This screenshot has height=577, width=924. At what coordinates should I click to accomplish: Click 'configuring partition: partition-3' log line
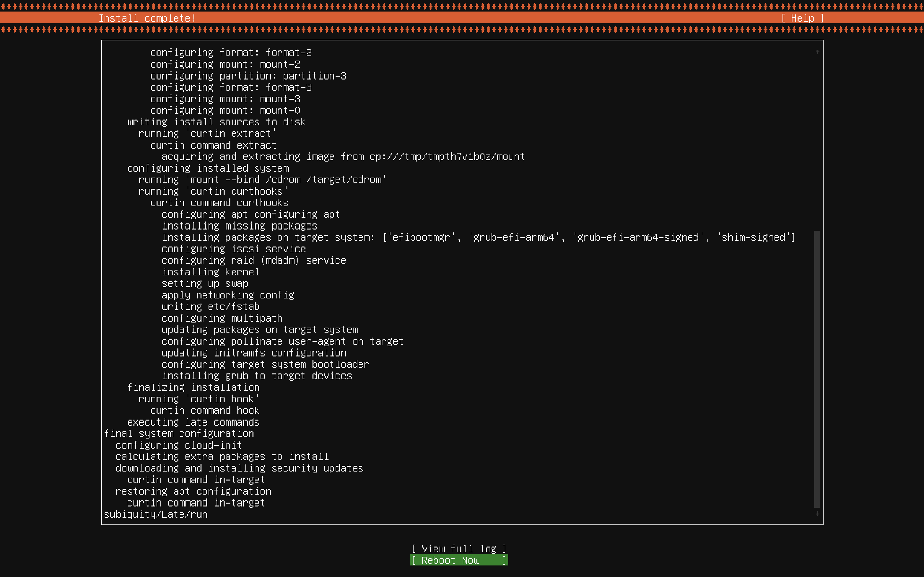pos(248,76)
